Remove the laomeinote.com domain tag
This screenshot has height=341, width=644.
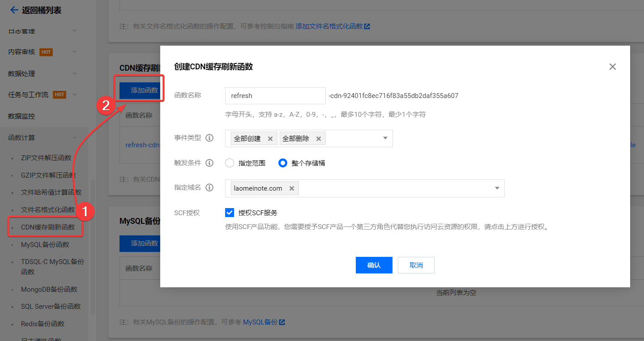pos(292,188)
